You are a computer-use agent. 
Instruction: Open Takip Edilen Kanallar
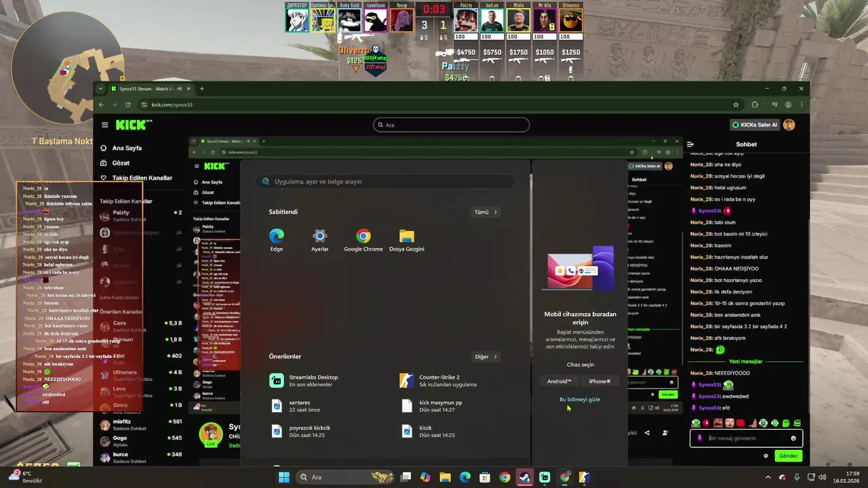click(x=136, y=178)
